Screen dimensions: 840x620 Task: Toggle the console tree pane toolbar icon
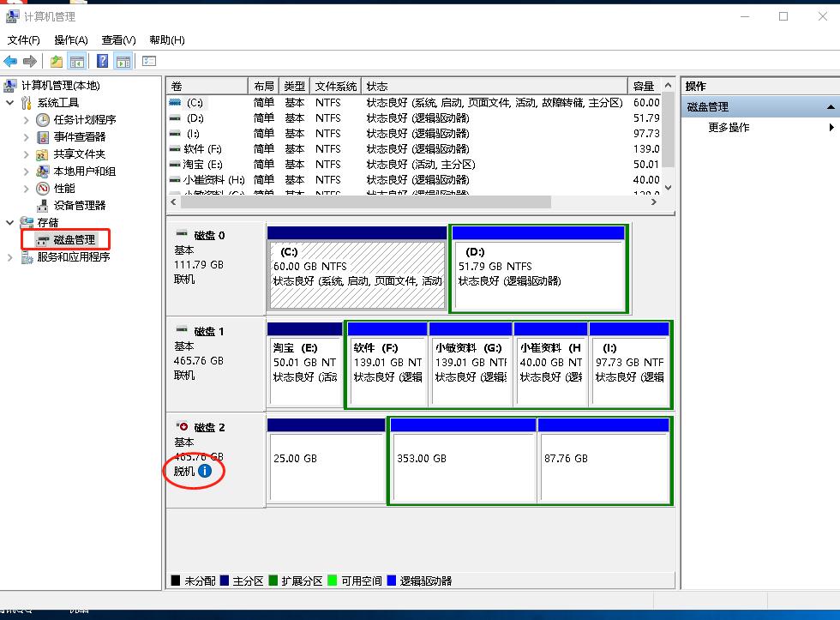77,61
